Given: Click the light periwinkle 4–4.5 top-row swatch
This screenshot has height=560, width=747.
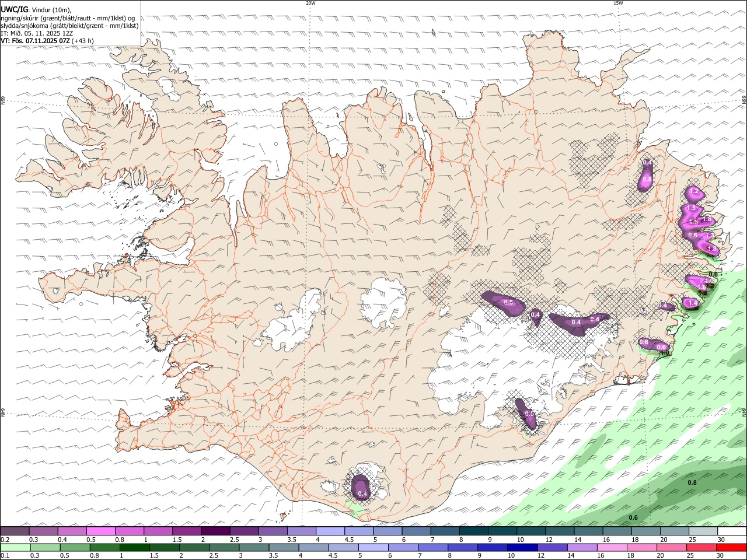Looking at the screenshot, I should point(329,531).
